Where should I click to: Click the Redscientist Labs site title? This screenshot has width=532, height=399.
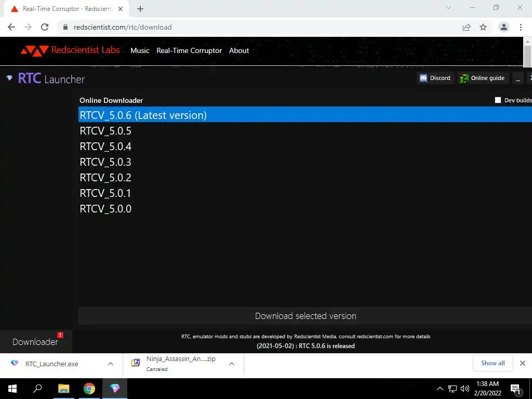(85, 50)
